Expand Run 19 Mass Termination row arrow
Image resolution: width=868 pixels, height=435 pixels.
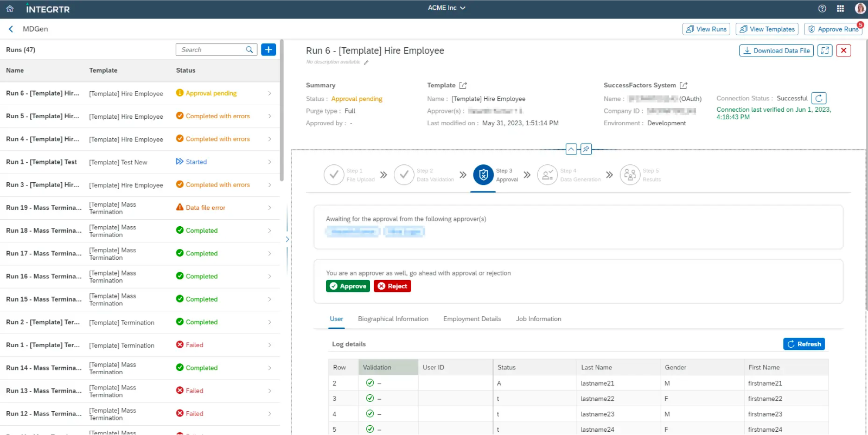point(270,208)
